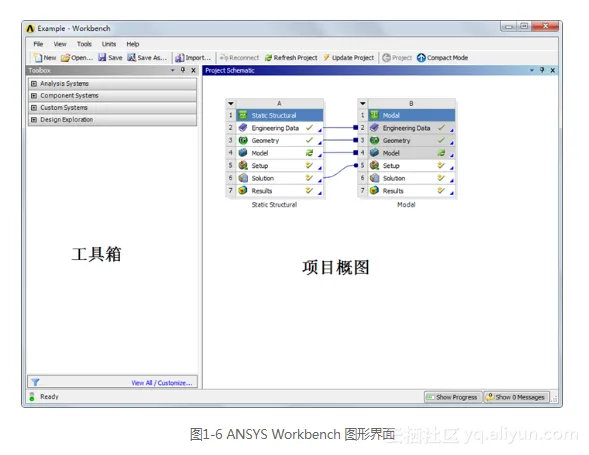Click column B header of second system
The image size is (589, 455).
(x=411, y=103)
